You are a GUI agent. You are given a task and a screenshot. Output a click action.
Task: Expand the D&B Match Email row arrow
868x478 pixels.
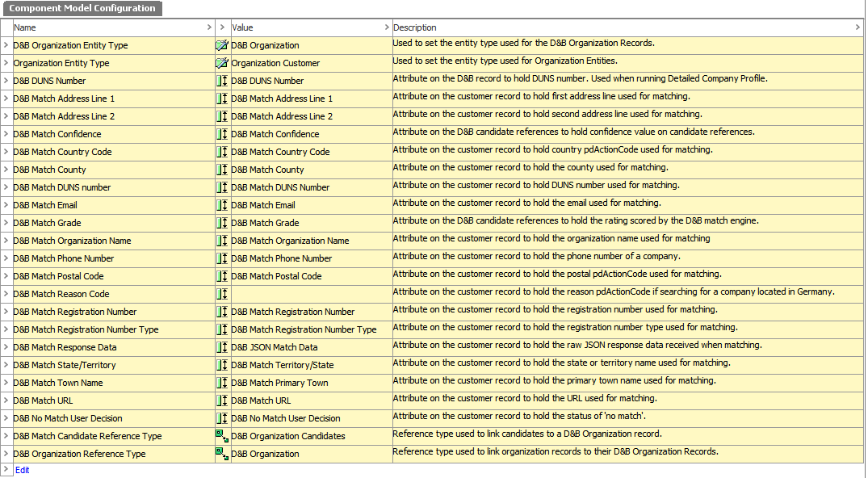click(x=6, y=205)
